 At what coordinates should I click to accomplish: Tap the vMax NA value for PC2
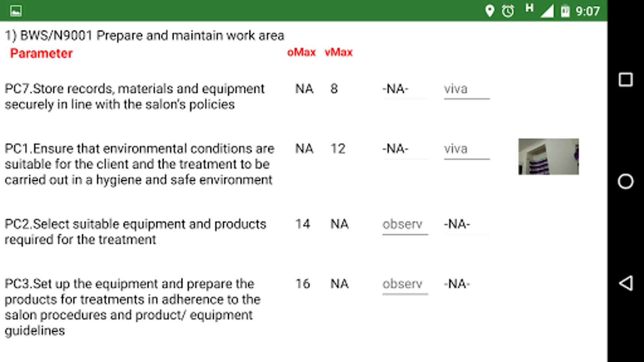pos(339,224)
